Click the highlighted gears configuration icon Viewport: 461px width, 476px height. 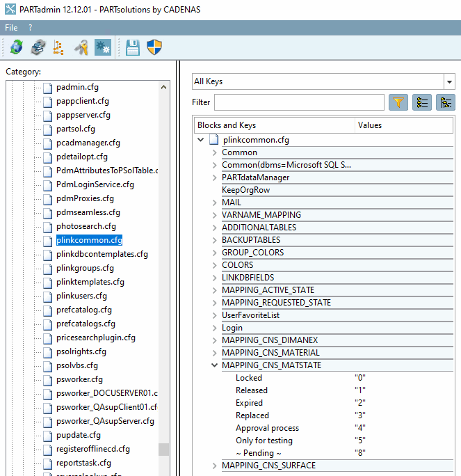point(103,47)
